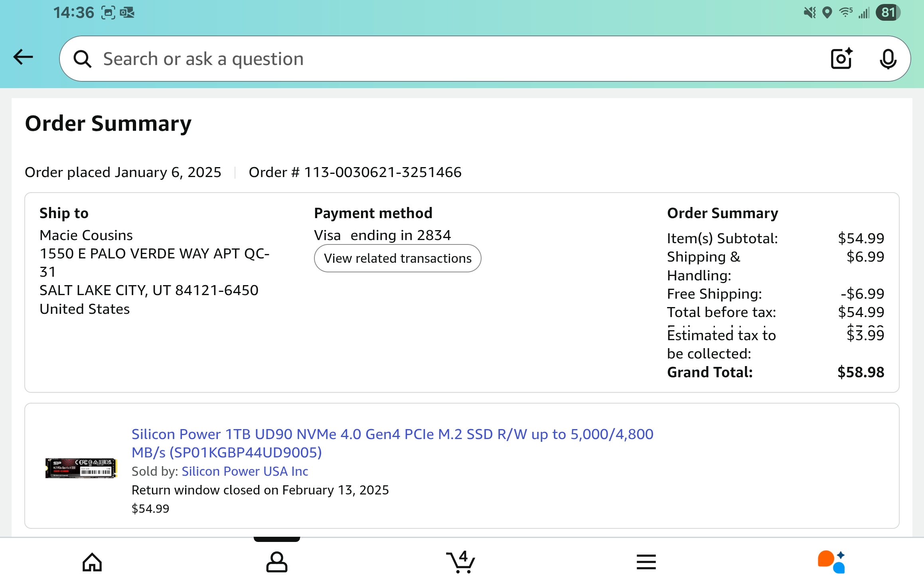Tap the muted sound status icon
This screenshot has height=587, width=924.
[x=809, y=13]
